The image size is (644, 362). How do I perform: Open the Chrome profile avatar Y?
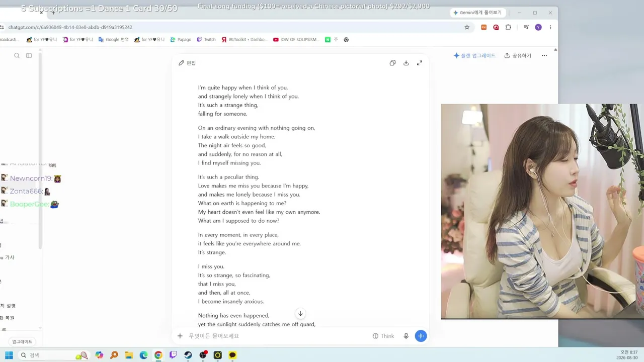click(x=538, y=27)
